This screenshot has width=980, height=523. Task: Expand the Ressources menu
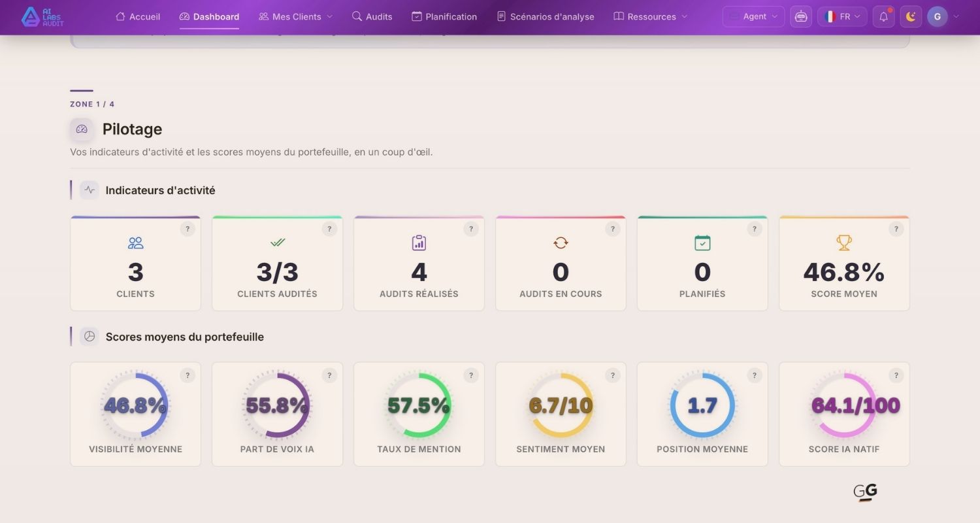pos(651,16)
